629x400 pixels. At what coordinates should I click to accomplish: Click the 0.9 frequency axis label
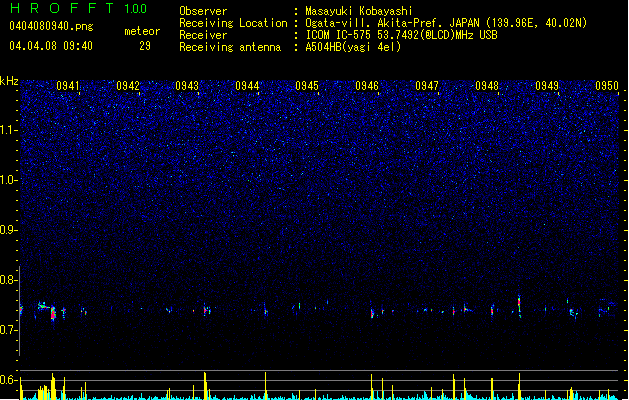(8, 230)
